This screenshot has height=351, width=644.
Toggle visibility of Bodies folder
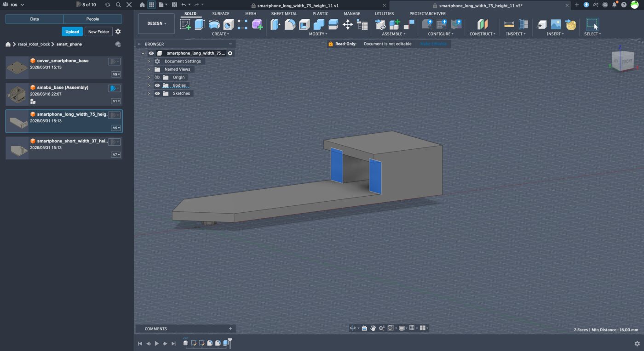pyautogui.click(x=157, y=85)
